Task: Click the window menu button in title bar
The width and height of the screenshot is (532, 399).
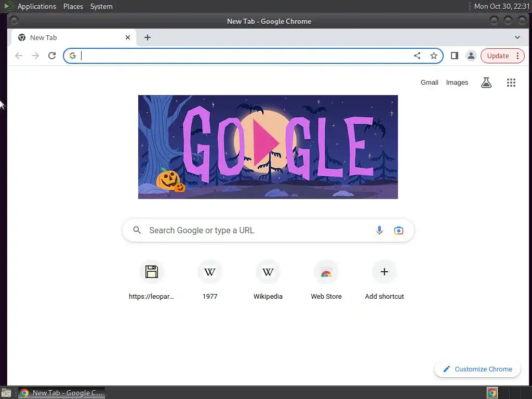Action: [x=14, y=21]
